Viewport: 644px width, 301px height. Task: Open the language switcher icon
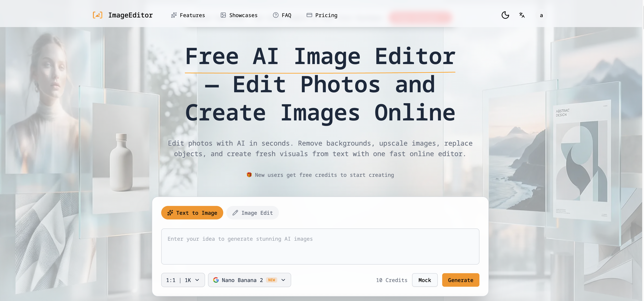click(522, 15)
